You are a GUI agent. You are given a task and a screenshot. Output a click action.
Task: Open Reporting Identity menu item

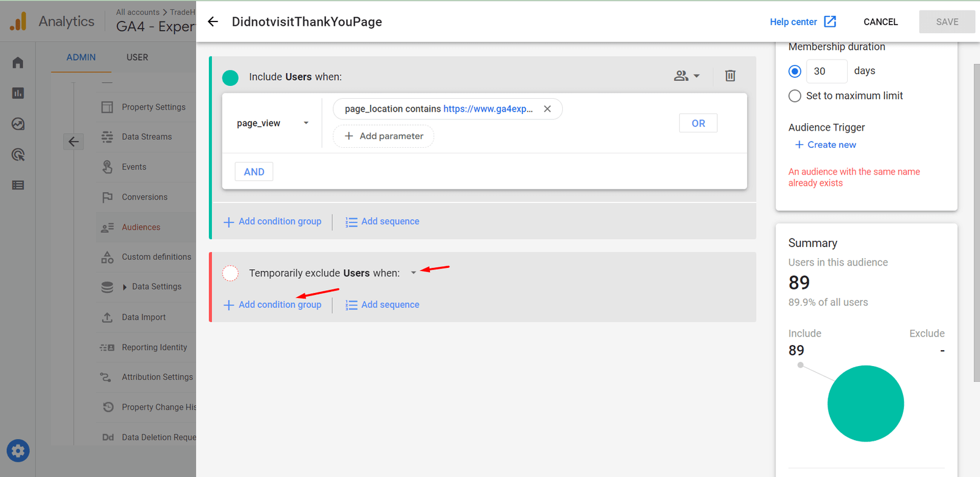[154, 347]
